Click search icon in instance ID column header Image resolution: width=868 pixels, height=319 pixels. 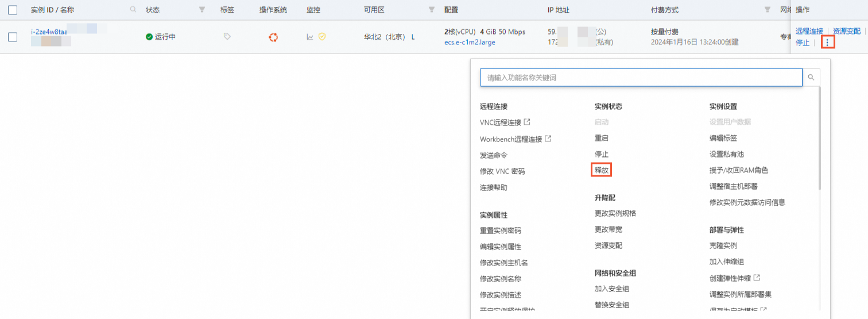click(133, 10)
